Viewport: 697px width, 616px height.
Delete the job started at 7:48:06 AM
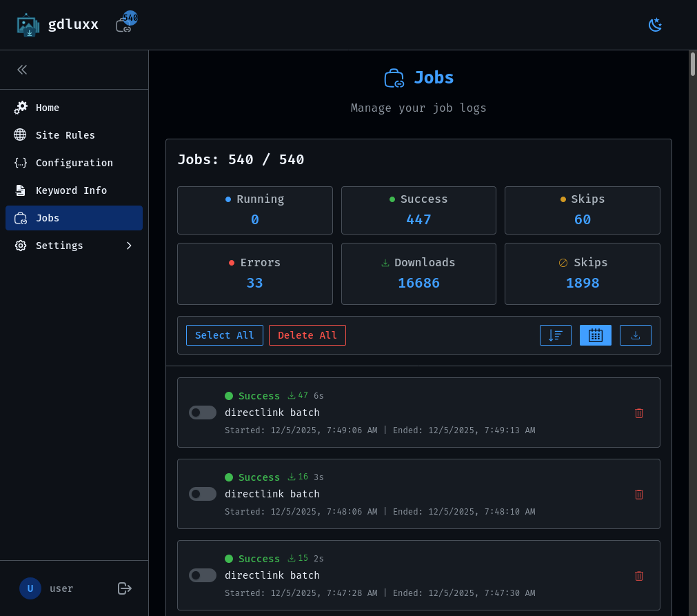click(x=638, y=495)
